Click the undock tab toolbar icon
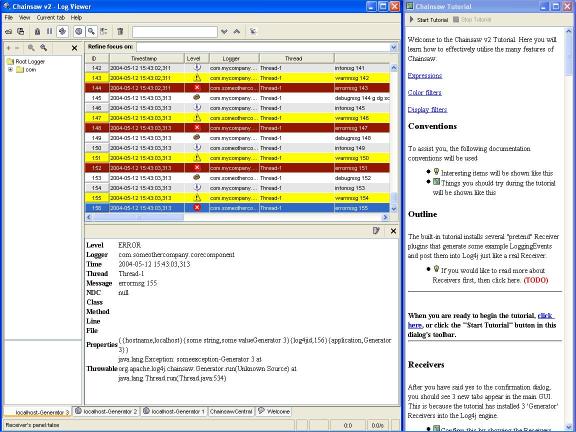This screenshot has width=576, height=432. coord(104,32)
